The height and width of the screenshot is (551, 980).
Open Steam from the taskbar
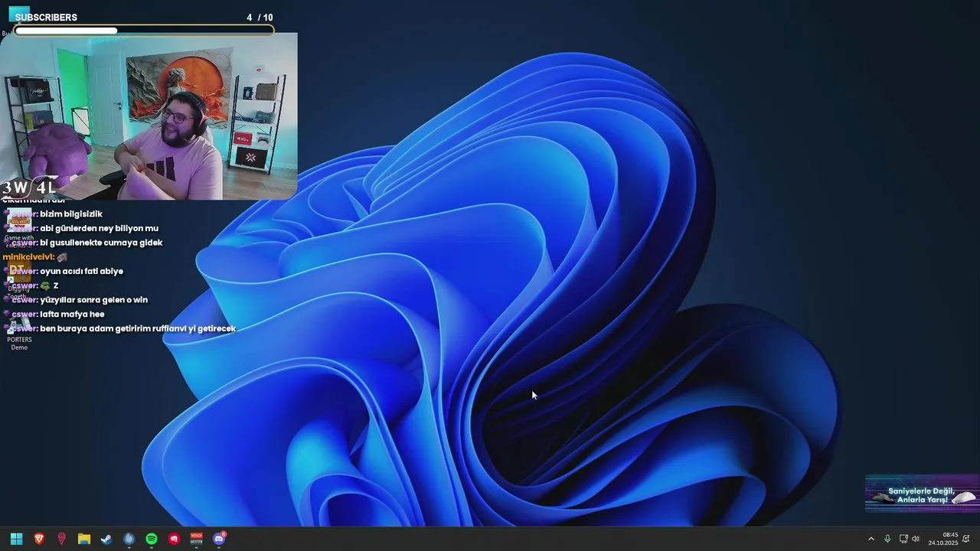click(x=106, y=539)
